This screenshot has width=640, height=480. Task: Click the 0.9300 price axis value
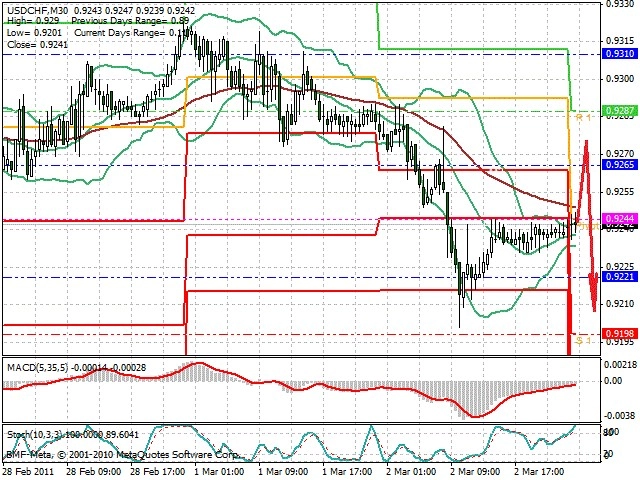click(x=620, y=78)
